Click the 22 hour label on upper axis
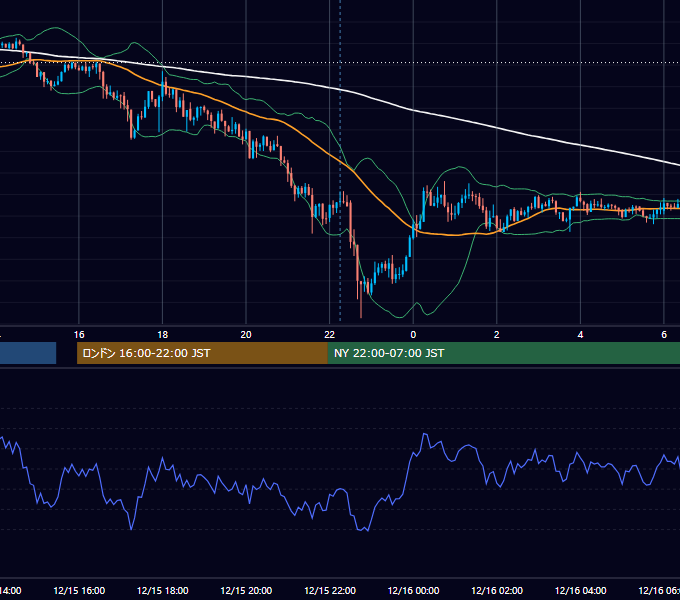 (x=330, y=335)
